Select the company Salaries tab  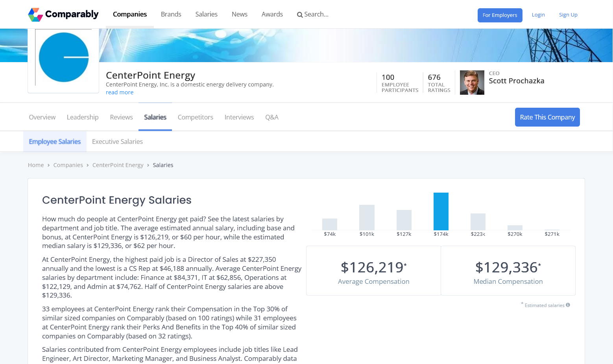[x=155, y=117]
